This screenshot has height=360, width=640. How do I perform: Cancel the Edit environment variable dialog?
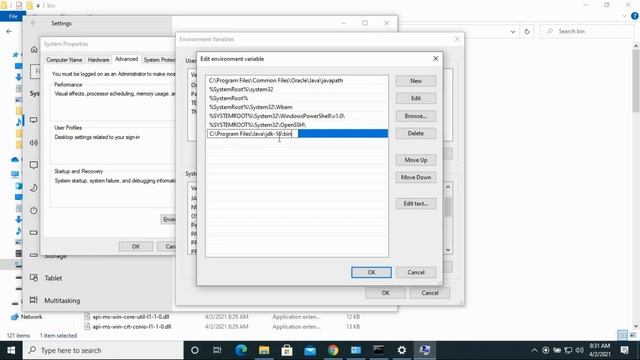pos(416,272)
